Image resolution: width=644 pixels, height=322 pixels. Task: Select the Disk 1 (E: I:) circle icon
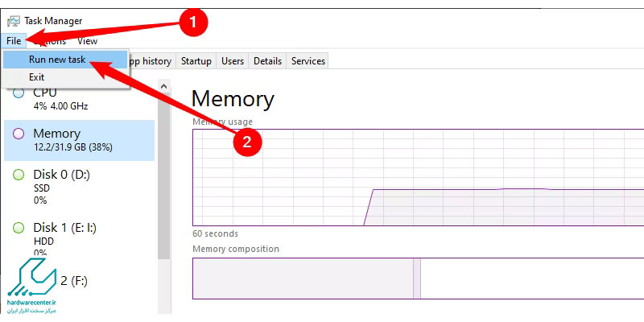click(19, 228)
